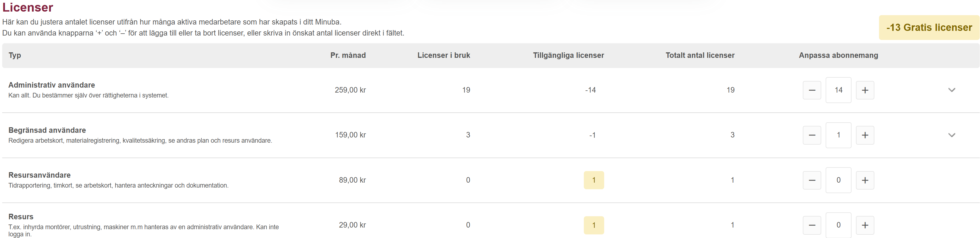
Task: Add one Resursanvändare license
Action: tap(865, 180)
